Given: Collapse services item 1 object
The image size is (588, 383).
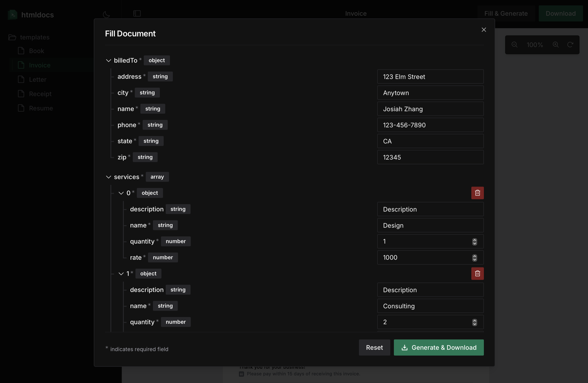Looking at the screenshot, I should [121, 273].
